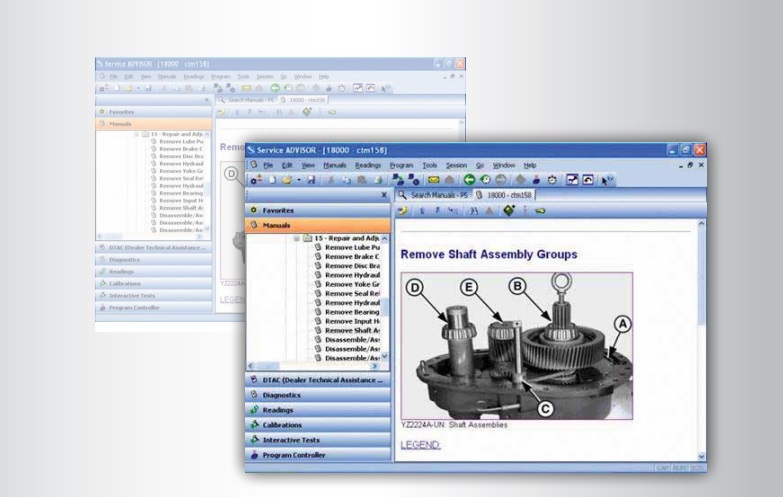Click the green back arrow in front window toolbar

pyautogui.click(x=469, y=180)
